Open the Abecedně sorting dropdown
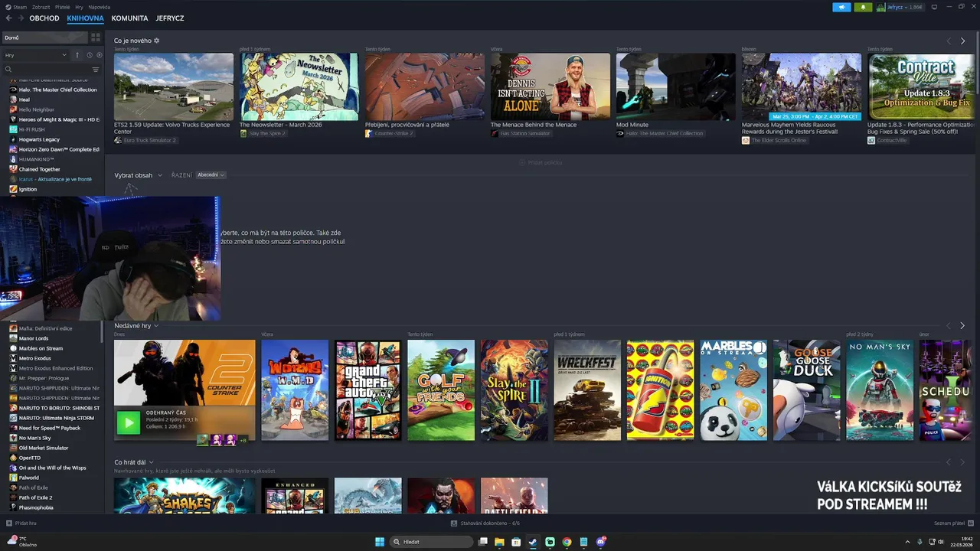Screen dimensions: 980x551 coord(211,175)
